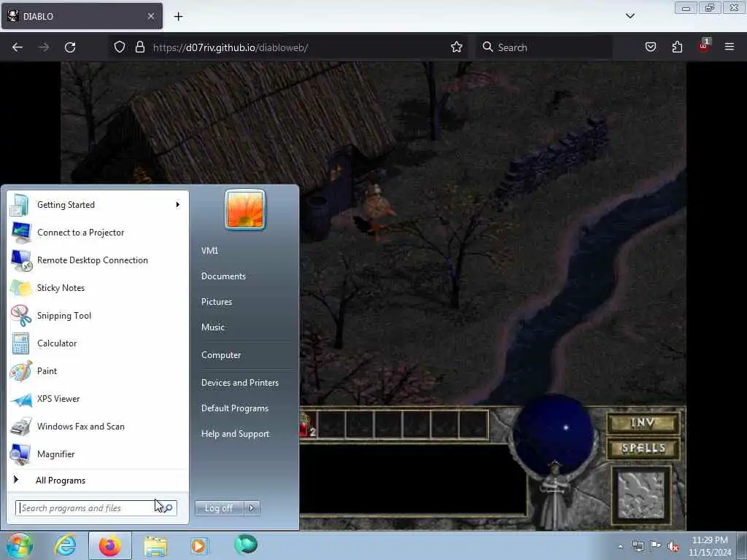Open Paint from the Start menu

[98, 371]
